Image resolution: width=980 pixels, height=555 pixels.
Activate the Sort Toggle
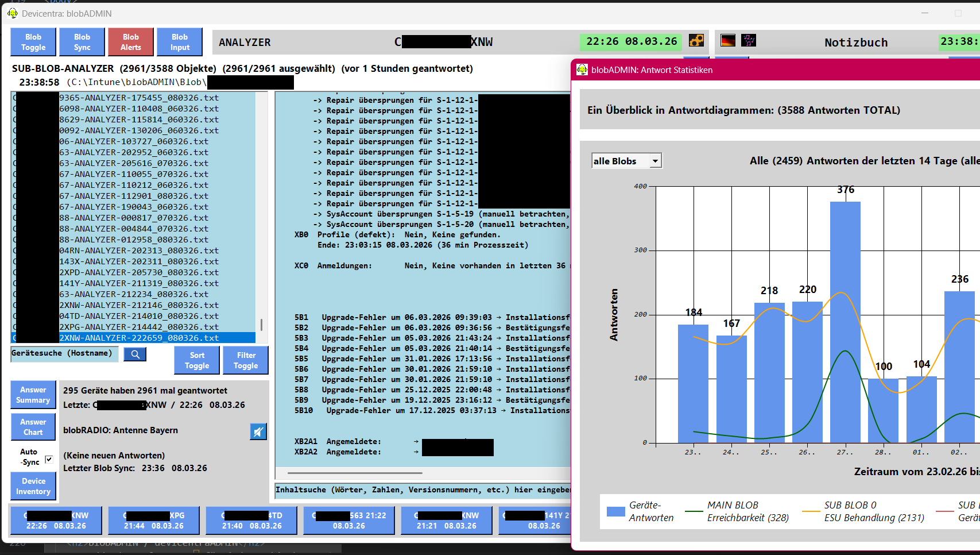[x=196, y=360]
